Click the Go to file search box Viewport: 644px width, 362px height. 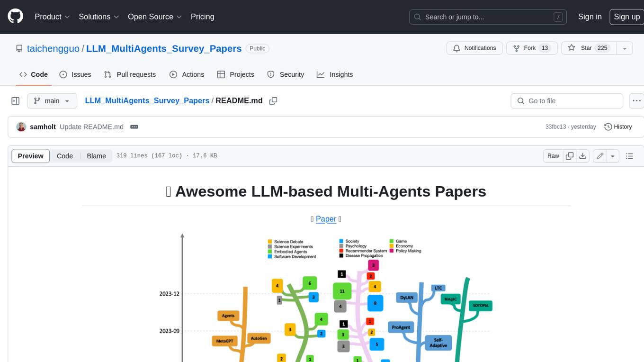click(x=567, y=101)
